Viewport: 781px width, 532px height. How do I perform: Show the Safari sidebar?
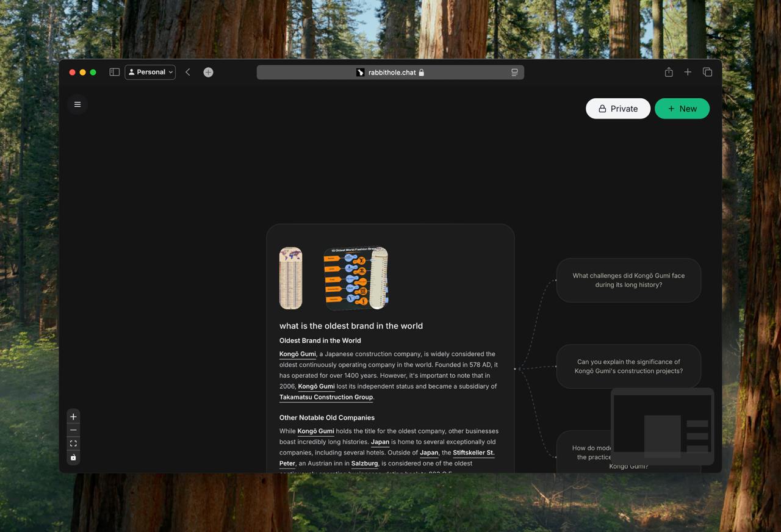click(x=114, y=72)
